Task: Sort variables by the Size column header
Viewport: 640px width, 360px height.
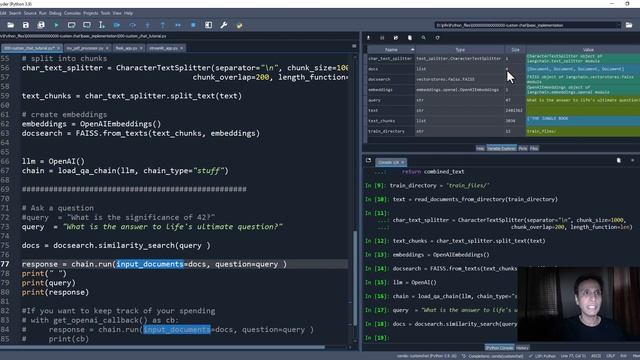Action: pyautogui.click(x=515, y=50)
